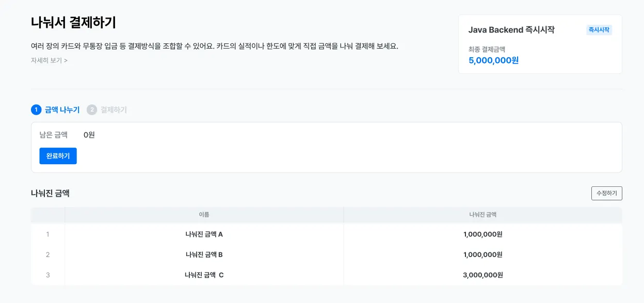644x303 pixels.
Task: Click the 수정하기 button
Action: tap(606, 193)
